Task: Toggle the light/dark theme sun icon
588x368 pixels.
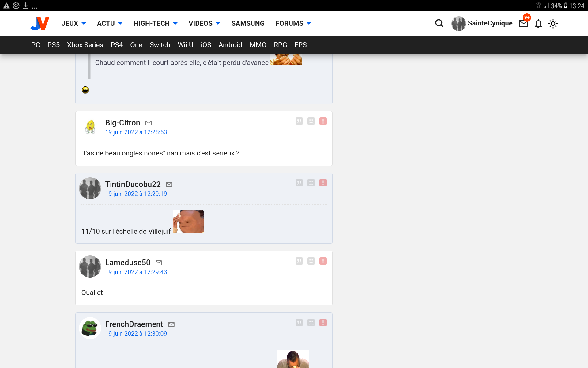Action: pos(553,24)
